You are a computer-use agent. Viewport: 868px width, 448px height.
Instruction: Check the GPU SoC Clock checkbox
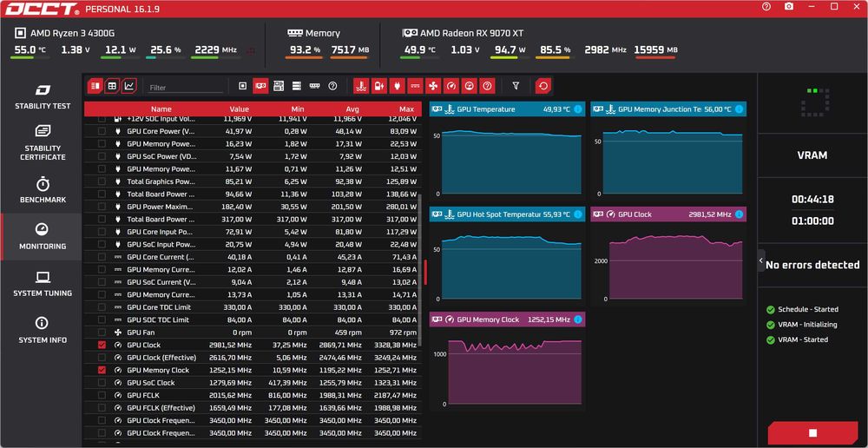(102, 383)
